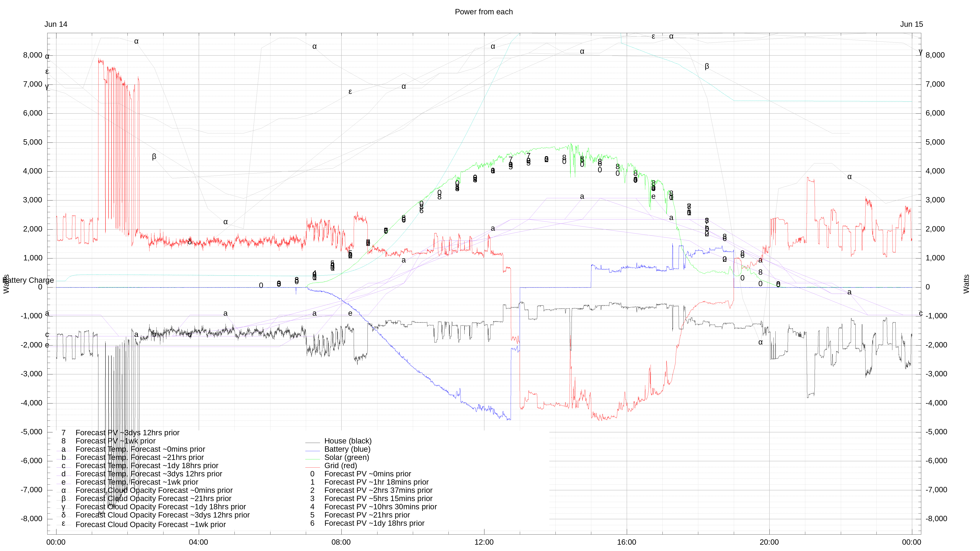
Task: Click 'Forecast Temp. Forecast ~21hrs prior' legend
Action: click(140, 457)
